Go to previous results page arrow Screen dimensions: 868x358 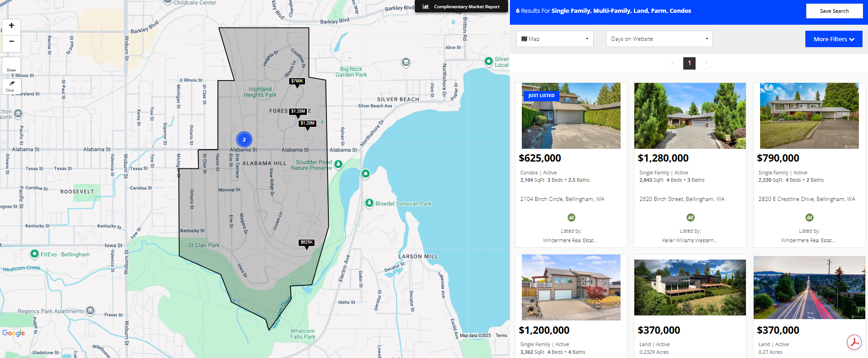click(673, 63)
